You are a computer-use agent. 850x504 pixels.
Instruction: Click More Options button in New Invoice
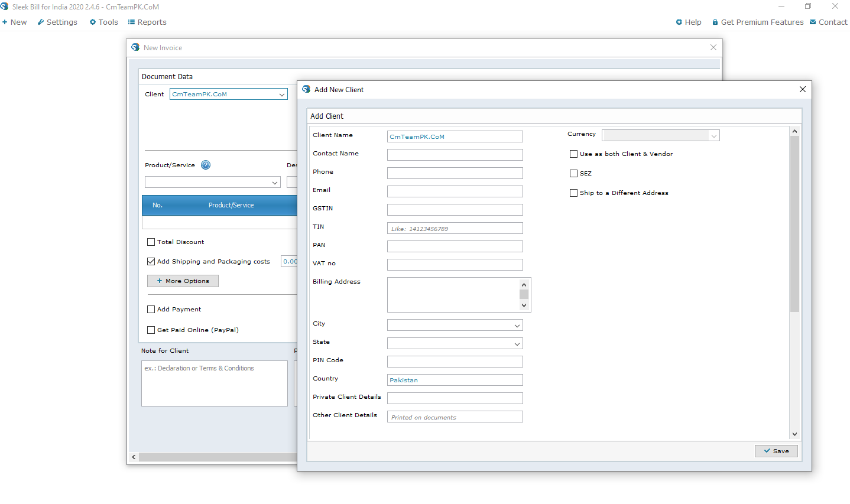[x=183, y=281]
